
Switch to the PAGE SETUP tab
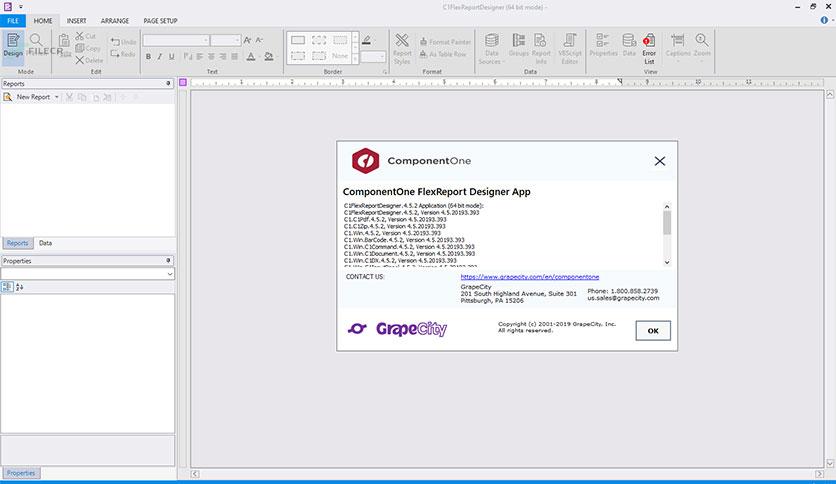pos(160,21)
